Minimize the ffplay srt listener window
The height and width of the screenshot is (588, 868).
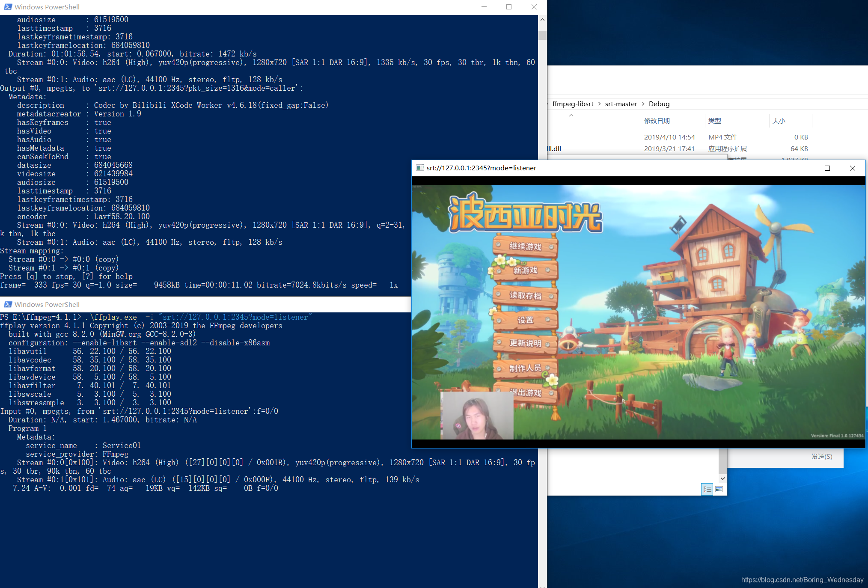(803, 168)
